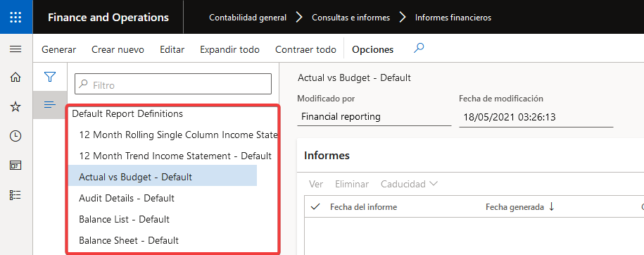
Task: Click Consultas e informes breadcrumb
Action: [351, 18]
